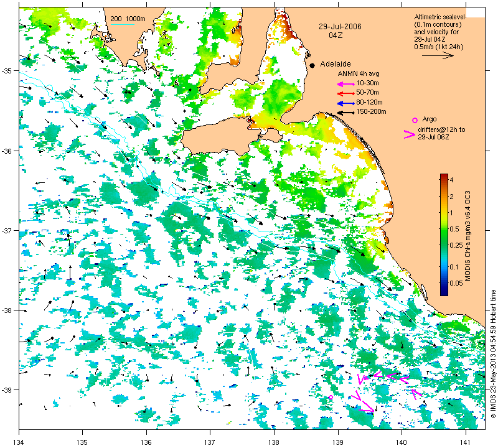
Task: Click the blue 80-120m legend arrow
Action: coord(345,103)
